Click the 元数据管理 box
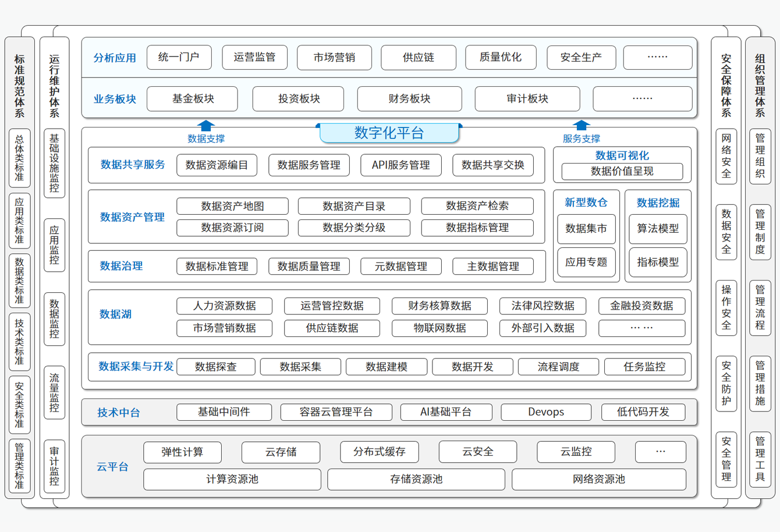 tap(401, 267)
